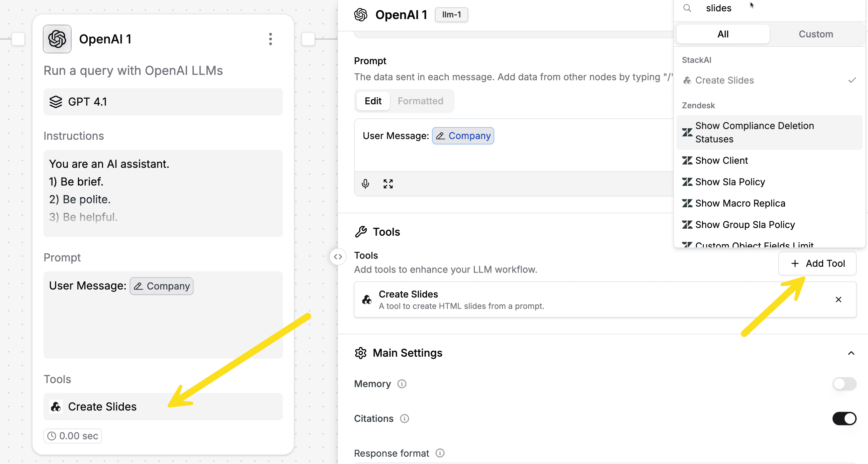
Task: Switch to the All tab in tool picker
Action: pos(723,34)
